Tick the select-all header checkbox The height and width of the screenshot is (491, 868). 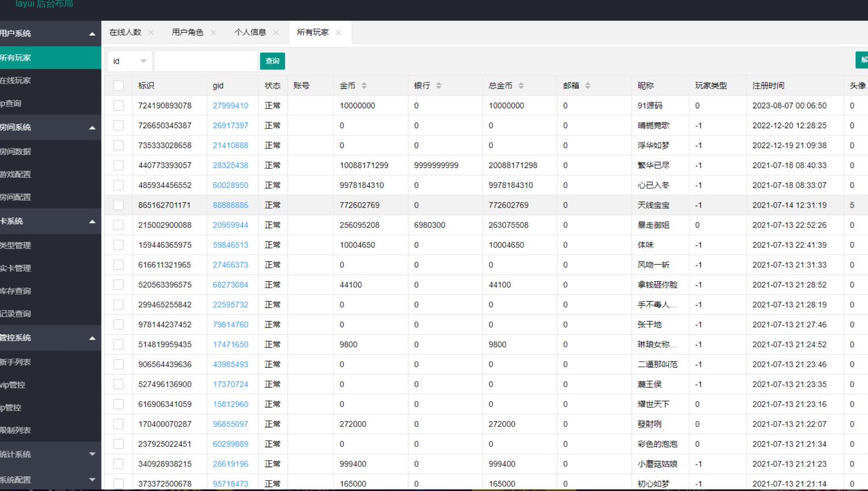[x=118, y=86]
